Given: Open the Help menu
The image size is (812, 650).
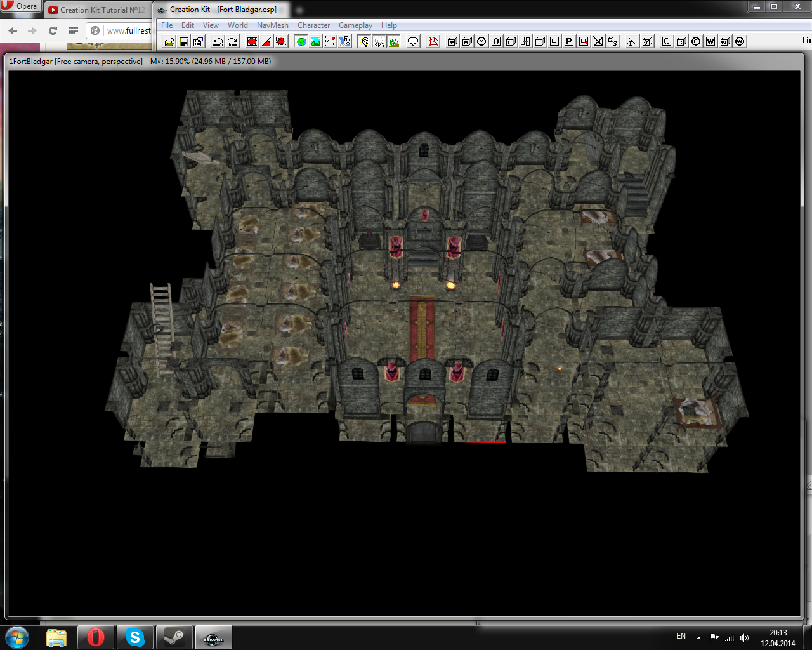Looking at the screenshot, I should [389, 25].
